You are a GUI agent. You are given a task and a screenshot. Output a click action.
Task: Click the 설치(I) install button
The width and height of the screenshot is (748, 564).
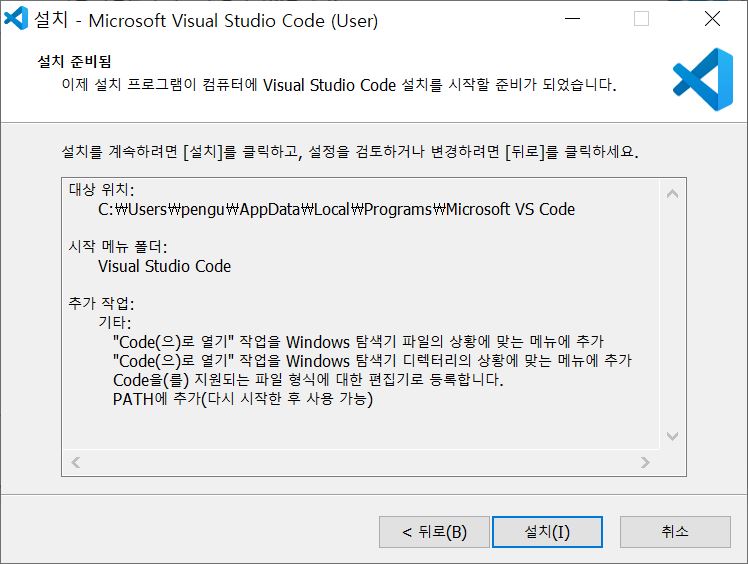(547, 532)
